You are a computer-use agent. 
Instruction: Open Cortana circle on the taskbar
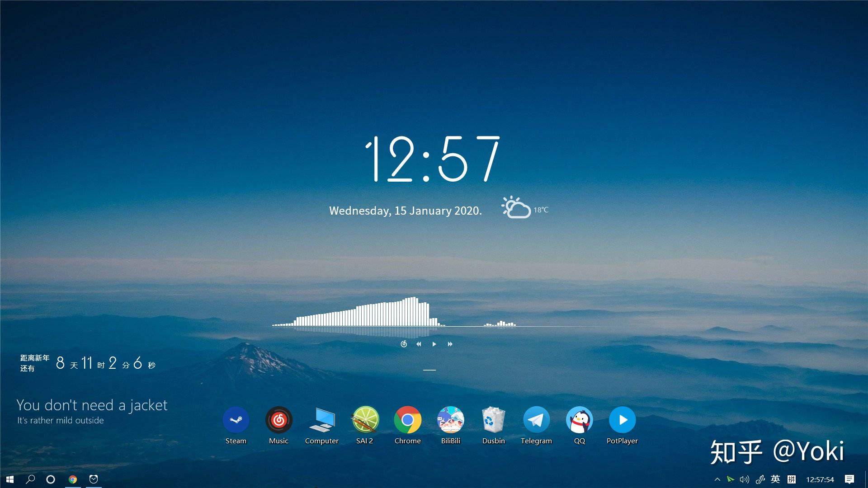51,479
